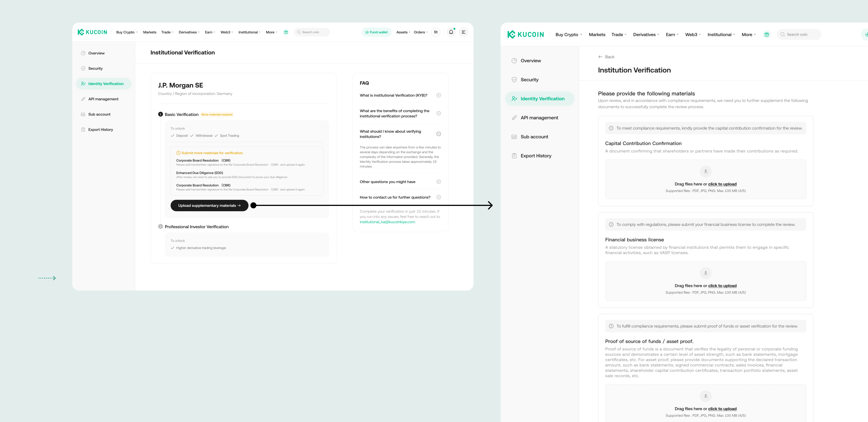Focus Search coin field in left window

[x=312, y=32]
